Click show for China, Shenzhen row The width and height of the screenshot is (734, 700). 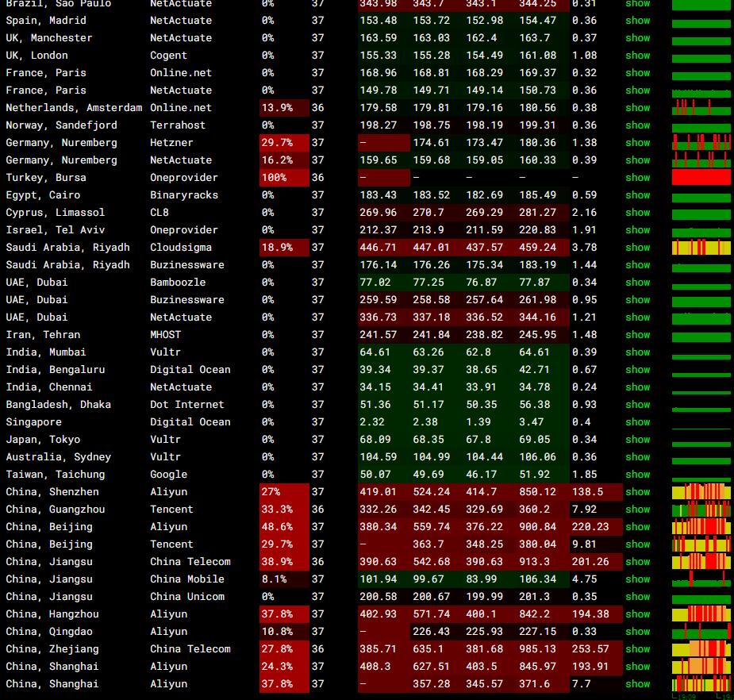click(637, 491)
